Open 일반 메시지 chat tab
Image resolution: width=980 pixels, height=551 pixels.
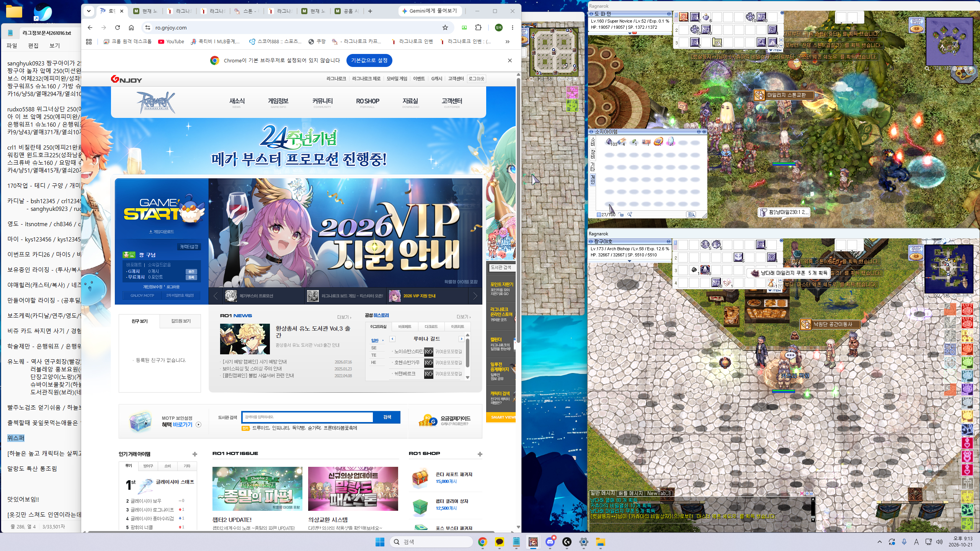coord(603,493)
